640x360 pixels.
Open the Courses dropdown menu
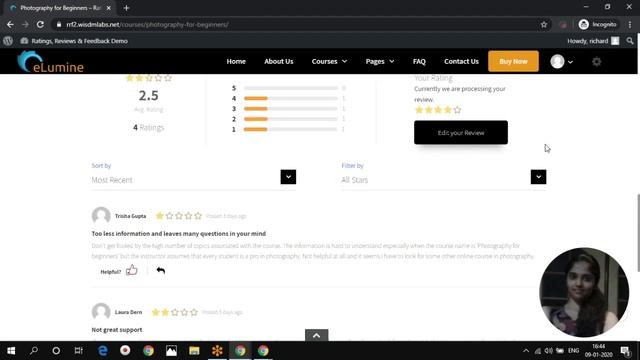tap(329, 61)
